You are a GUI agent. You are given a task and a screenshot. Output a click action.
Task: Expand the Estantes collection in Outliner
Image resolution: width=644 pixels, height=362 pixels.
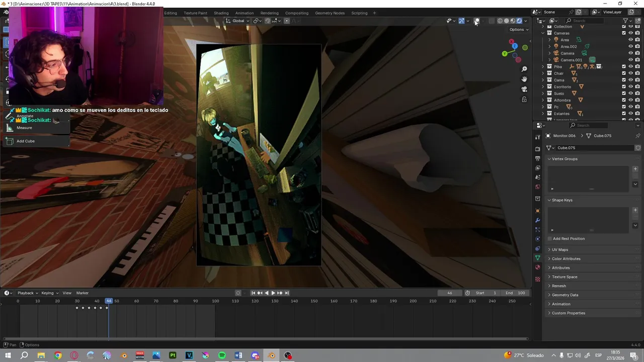(543, 114)
